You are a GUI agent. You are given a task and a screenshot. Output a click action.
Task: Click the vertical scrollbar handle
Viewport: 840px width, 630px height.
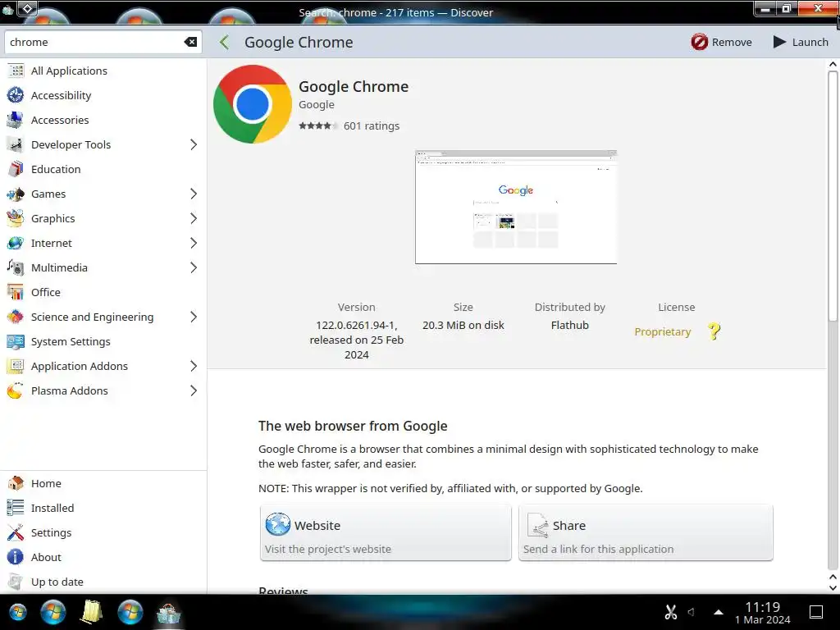833,196
